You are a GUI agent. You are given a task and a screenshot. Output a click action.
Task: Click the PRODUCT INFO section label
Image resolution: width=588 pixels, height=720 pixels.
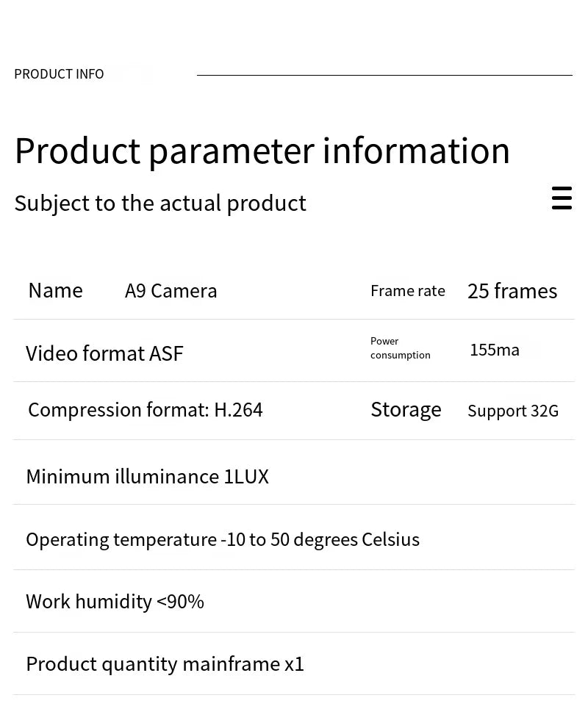tap(59, 74)
